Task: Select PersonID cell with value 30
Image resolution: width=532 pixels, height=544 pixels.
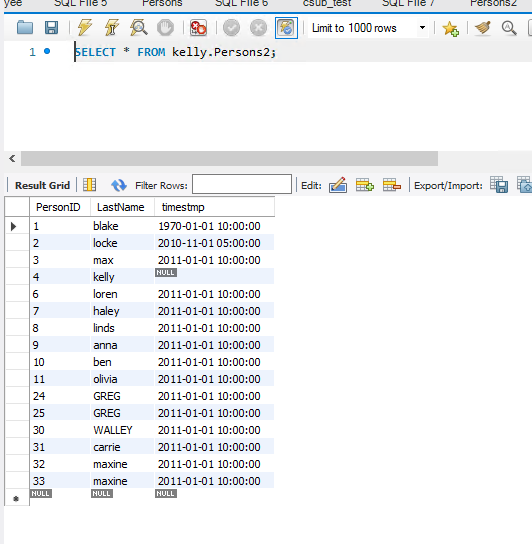Action: (60, 430)
